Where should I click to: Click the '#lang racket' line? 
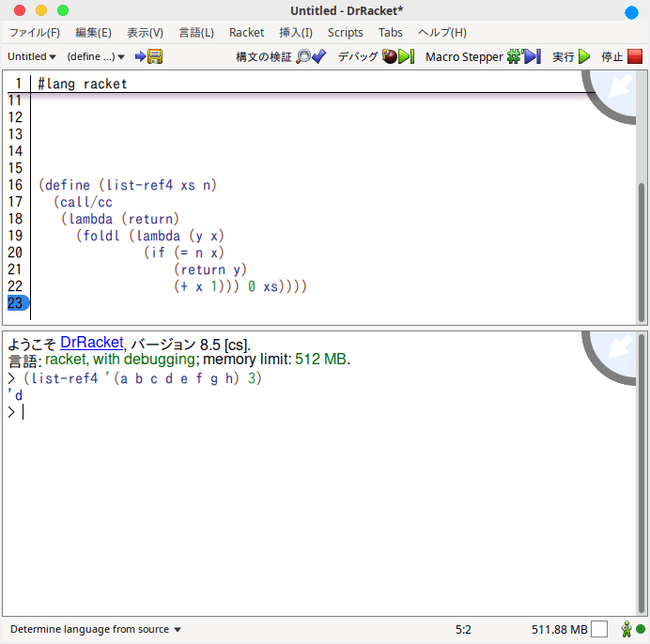(83, 84)
